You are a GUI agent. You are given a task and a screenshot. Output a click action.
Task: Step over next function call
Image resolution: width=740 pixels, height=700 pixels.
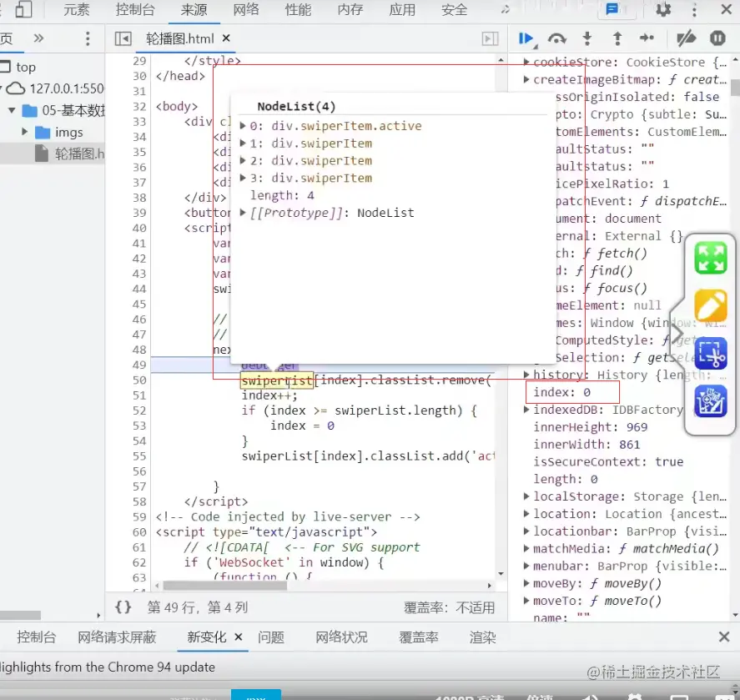point(556,38)
